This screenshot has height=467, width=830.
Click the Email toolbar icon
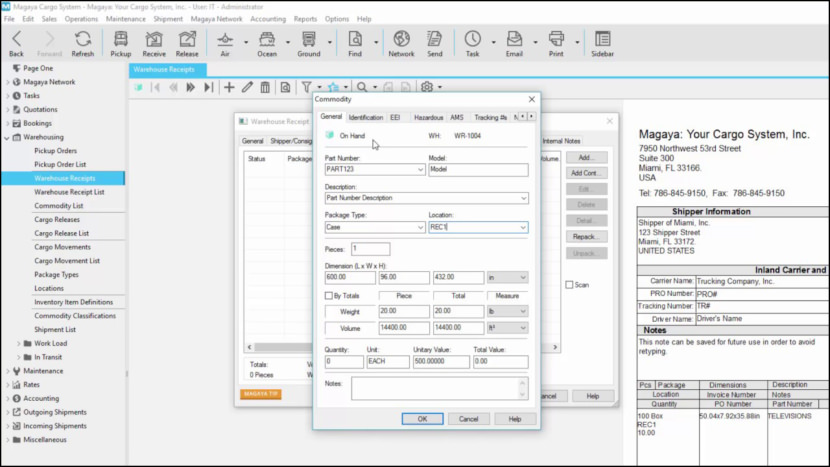[514, 39]
